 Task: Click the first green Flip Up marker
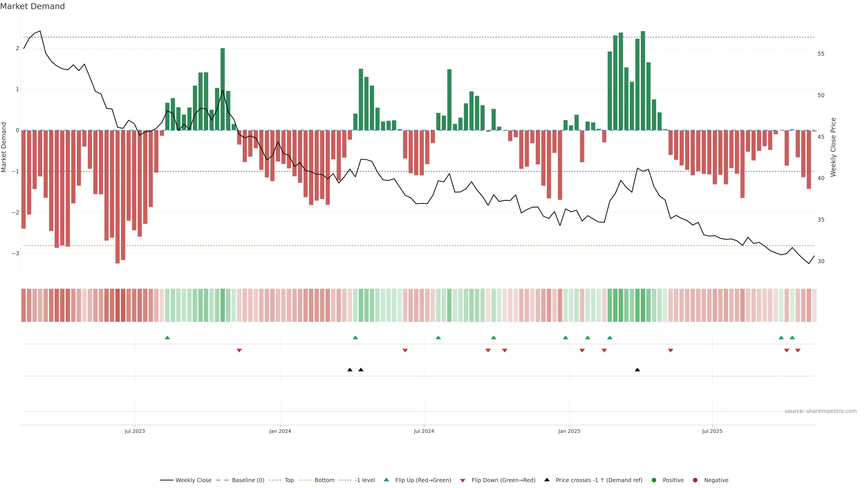click(167, 338)
